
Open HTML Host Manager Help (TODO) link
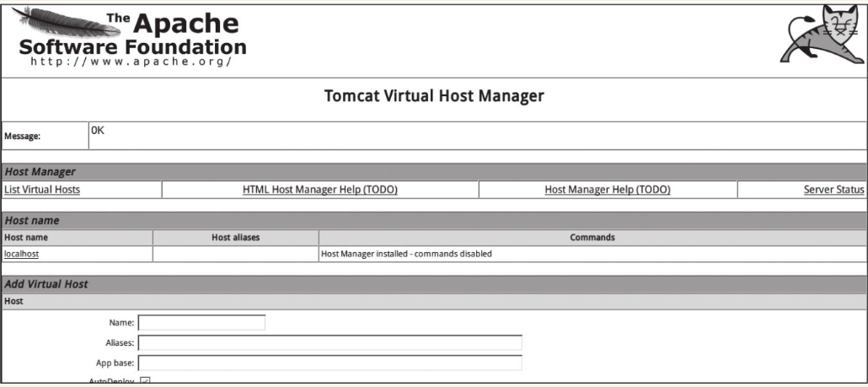(320, 190)
